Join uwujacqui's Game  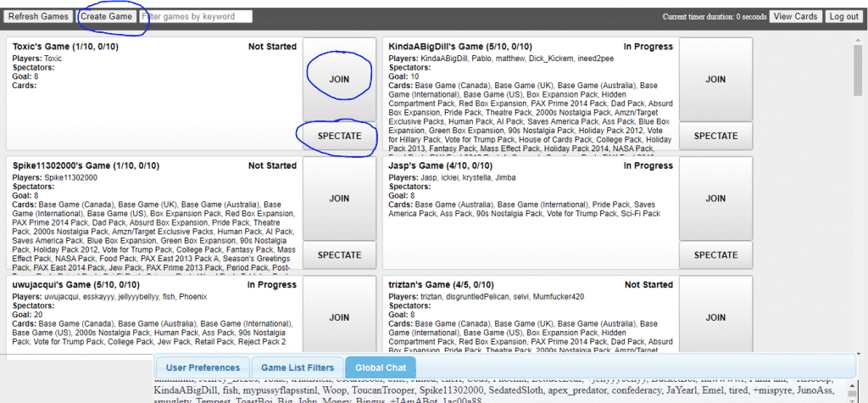(x=339, y=317)
